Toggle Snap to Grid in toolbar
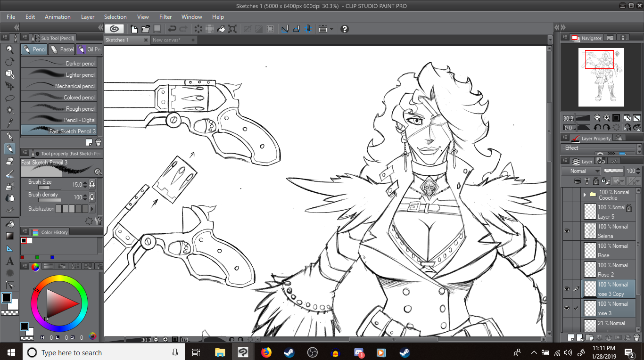This screenshot has width=644, height=360. (x=308, y=29)
